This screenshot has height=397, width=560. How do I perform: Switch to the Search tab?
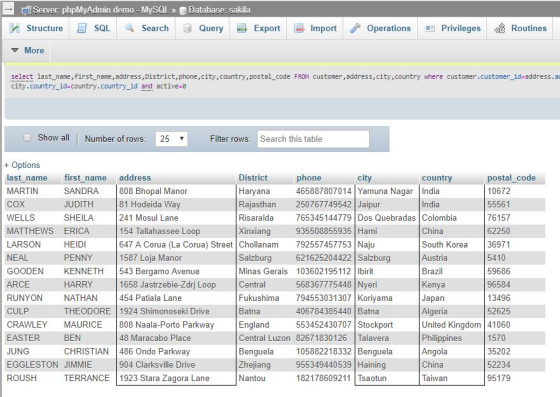[147, 28]
